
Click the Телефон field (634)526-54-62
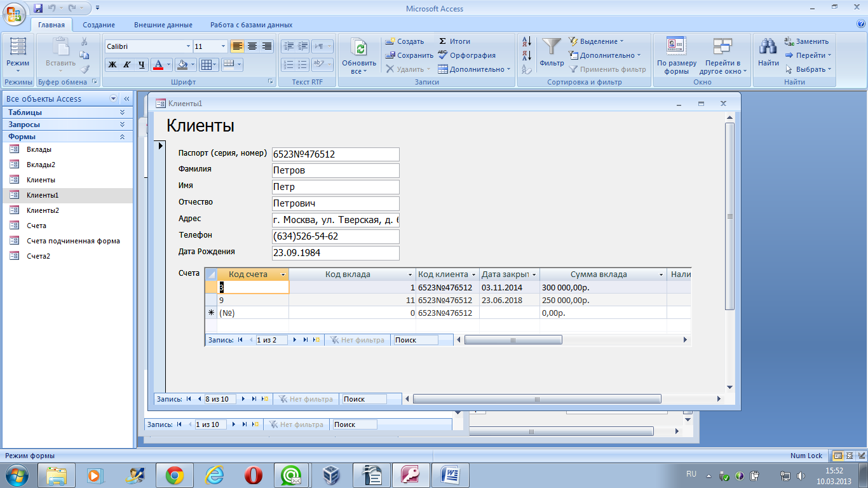point(336,236)
